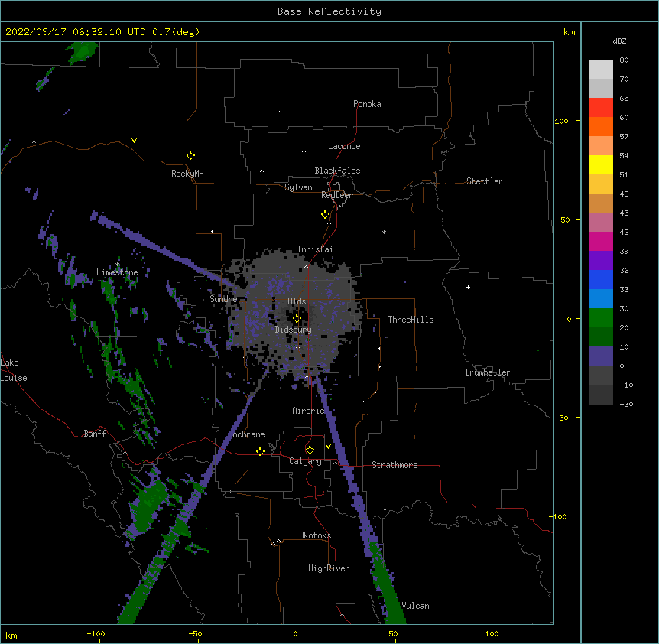This screenshot has height=644, width=659.
Task: Click the Base_Reflectivity title text
Action: pyautogui.click(x=329, y=11)
